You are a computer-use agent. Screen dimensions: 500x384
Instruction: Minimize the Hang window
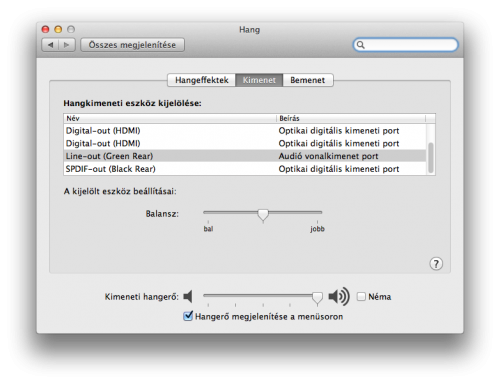(58, 29)
